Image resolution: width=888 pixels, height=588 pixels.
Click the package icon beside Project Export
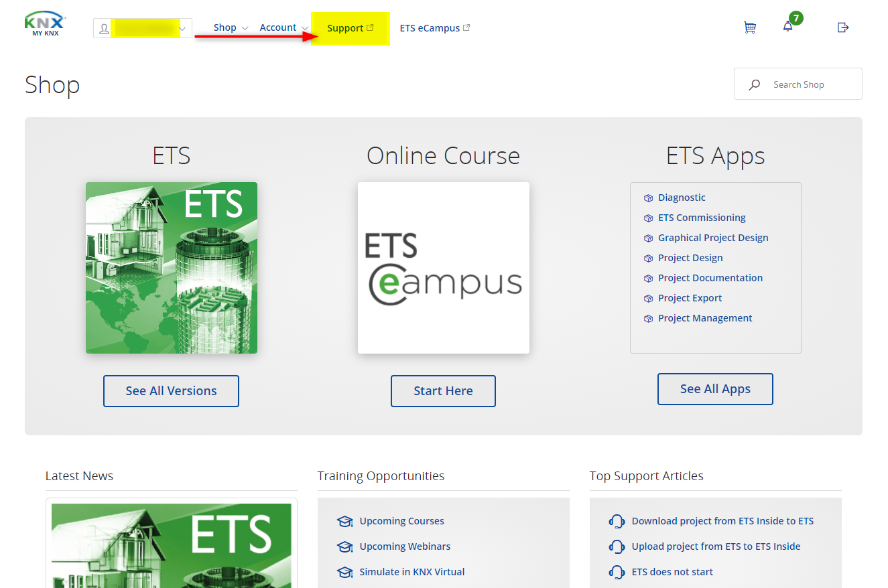pyautogui.click(x=648, y=298)
